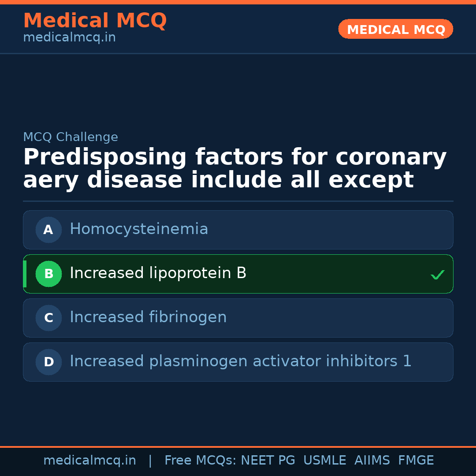Select the Homocysteinemia answer text

[x=139, y=229]
